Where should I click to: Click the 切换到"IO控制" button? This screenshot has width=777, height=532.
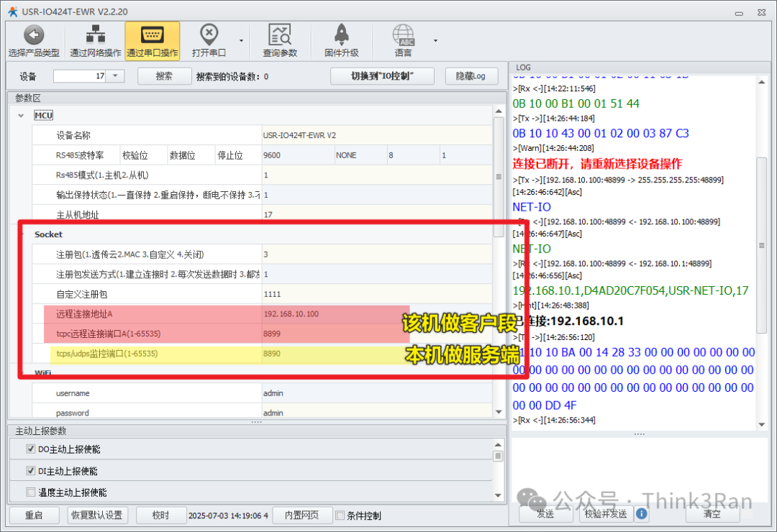(x=382, y=76)
